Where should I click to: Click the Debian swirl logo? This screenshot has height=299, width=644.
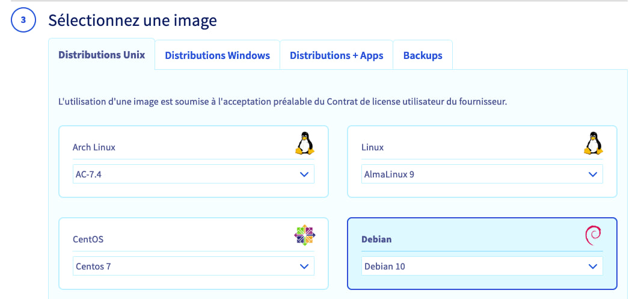(x=593, y=235)
